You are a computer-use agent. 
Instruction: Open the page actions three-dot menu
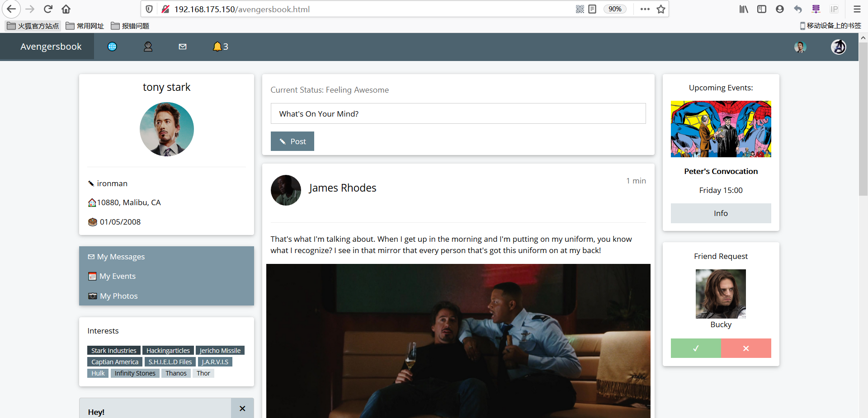pos(645,9)
